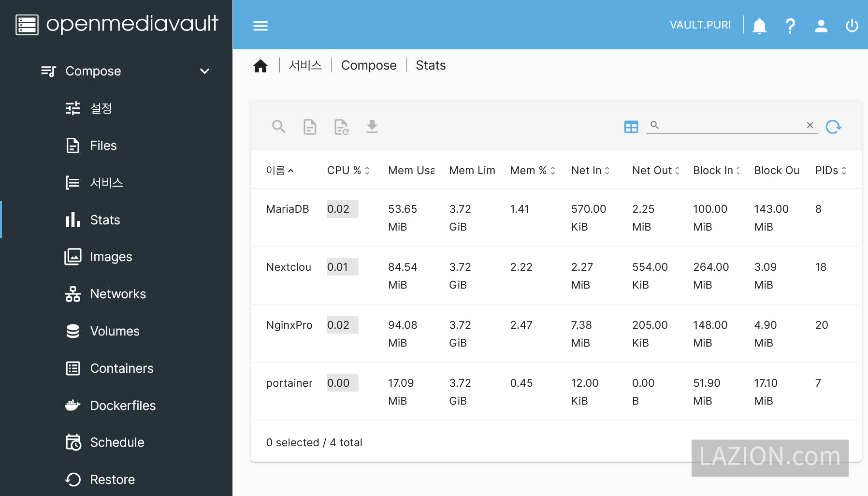868x496 pixels.
Task: Open the Networks sidebar item
Action: pyautogui.click(x=116, y=294)
